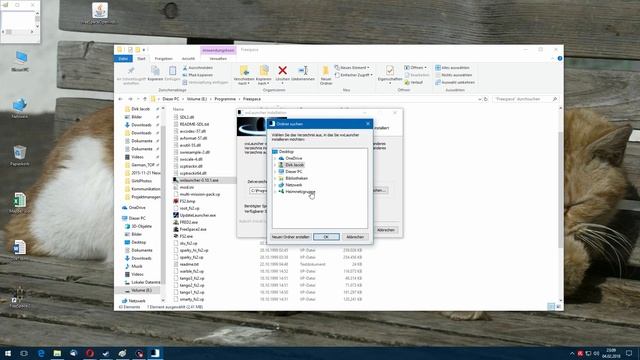Click Volume (E:) in the address bar breadcrumb
Image resolution: width=640 pixels, height=360 pixels.
pos(197,99)
